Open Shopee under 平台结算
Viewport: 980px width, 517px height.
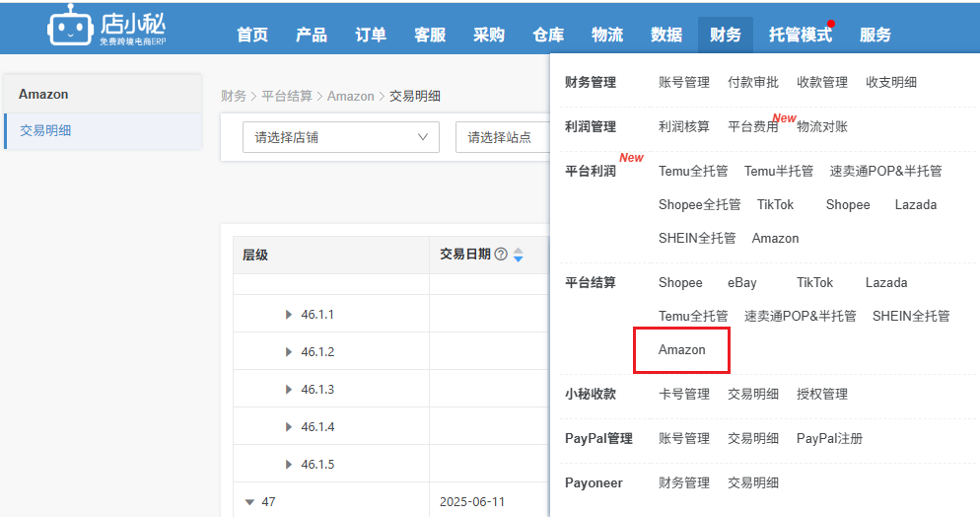pos(680,282)
